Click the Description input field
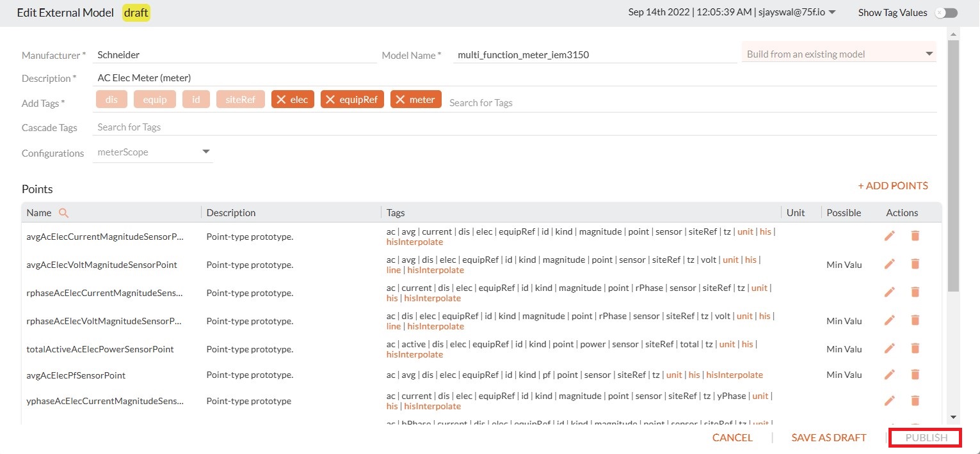Viewport: 980px width, 454px height. click(515, 78)
